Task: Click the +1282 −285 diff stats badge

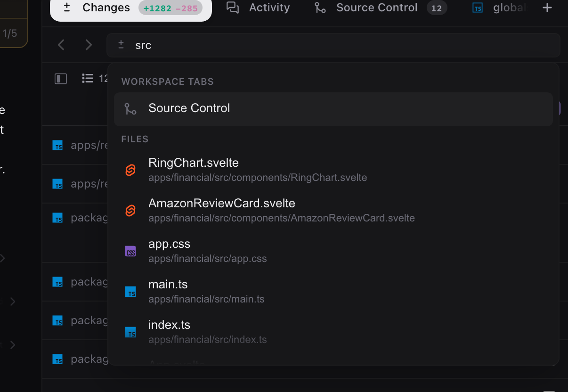Action: [170, 8]
